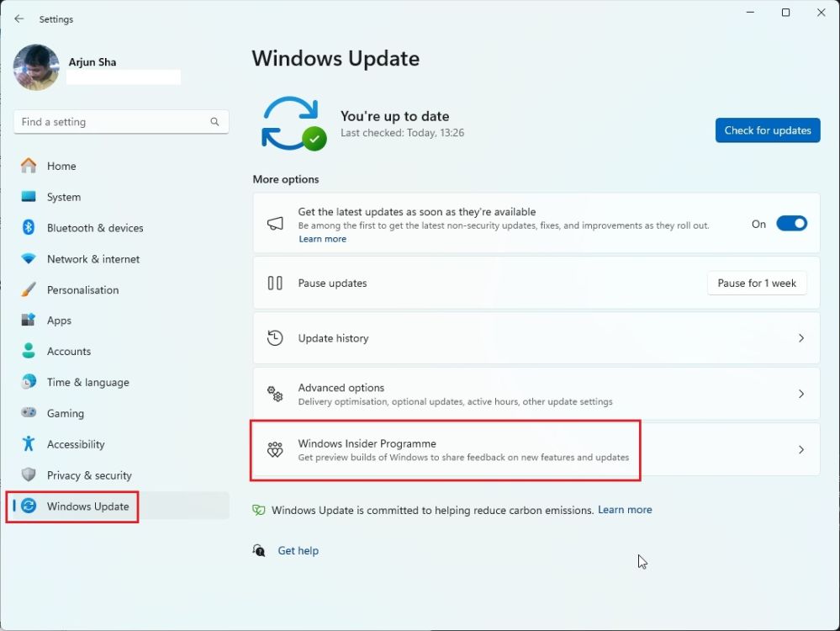The image size is (840, 631).
Task: Click the Get help icon
Action: [x=259, y=550]
